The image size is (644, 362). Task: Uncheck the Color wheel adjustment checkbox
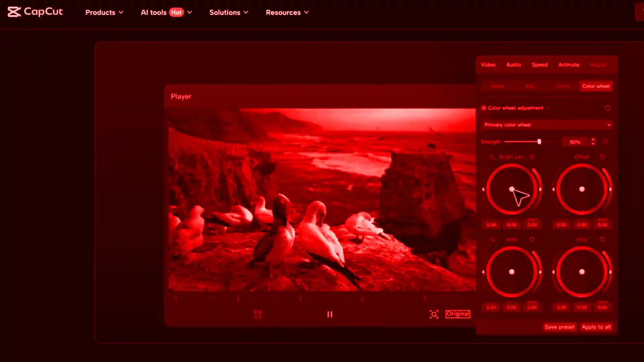coord(484,108)
